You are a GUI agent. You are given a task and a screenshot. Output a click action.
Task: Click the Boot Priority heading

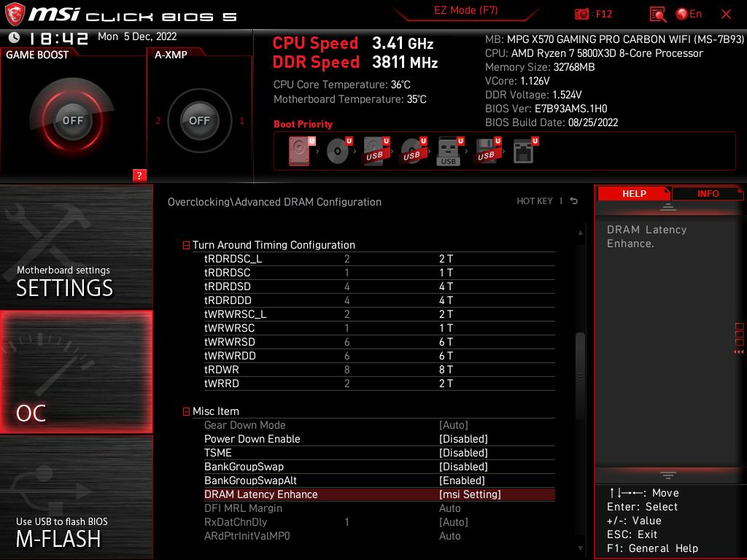pyautogui.click(x=303, y=124)
